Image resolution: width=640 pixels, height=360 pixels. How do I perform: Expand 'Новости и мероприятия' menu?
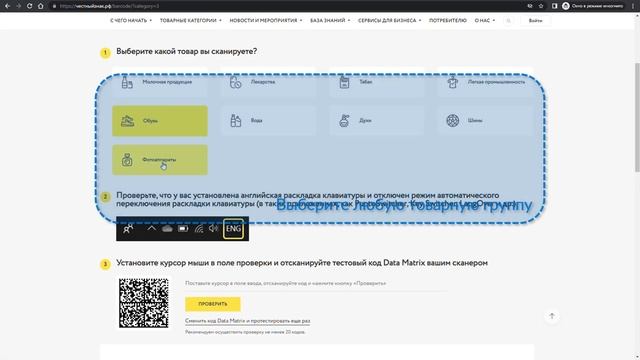[x=266, y=20]
